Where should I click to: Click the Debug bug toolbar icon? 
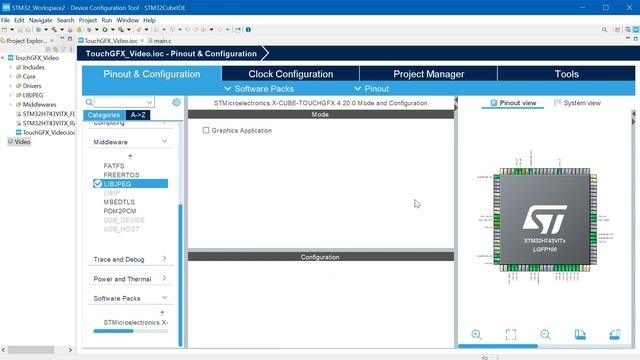(x=89, y=29)
